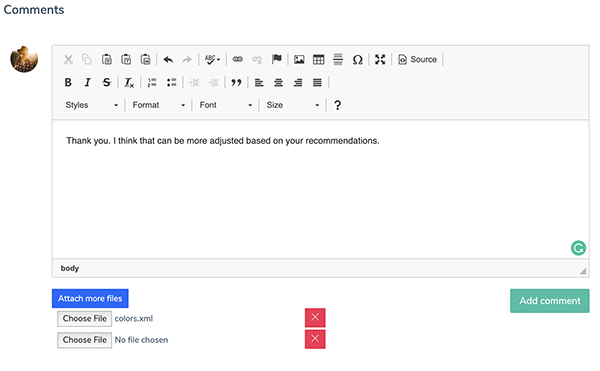
Task: Increase indent of the text
Action: tap(214, 82)
